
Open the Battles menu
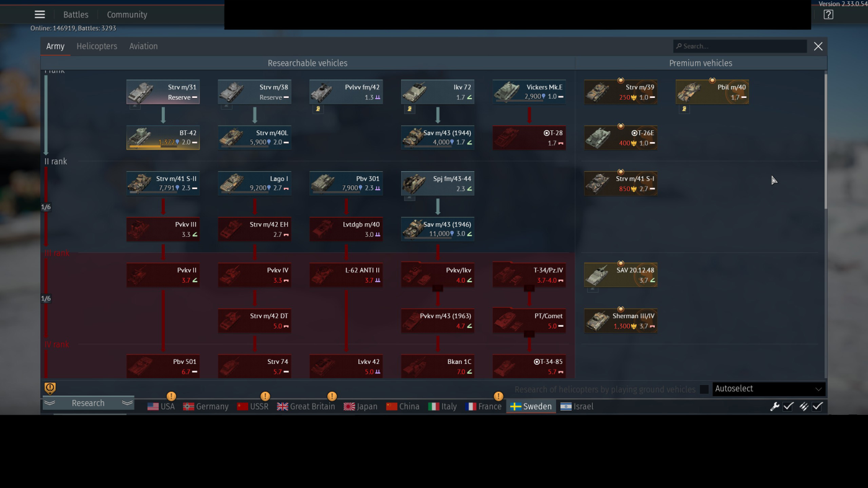pyautogui.click(x=76, y=15)
